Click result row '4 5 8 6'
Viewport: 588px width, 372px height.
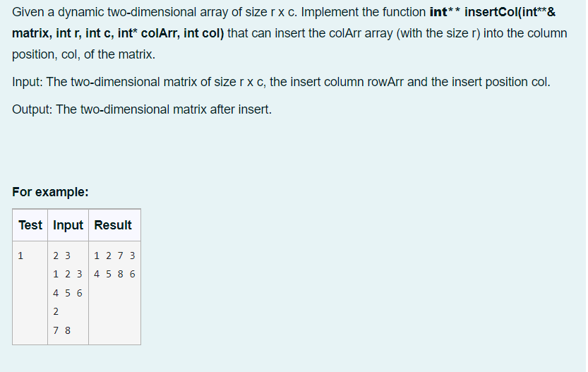114,274
